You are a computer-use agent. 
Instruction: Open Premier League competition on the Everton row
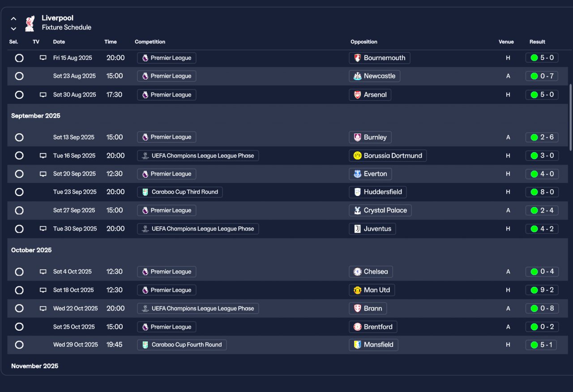point(167,174)
